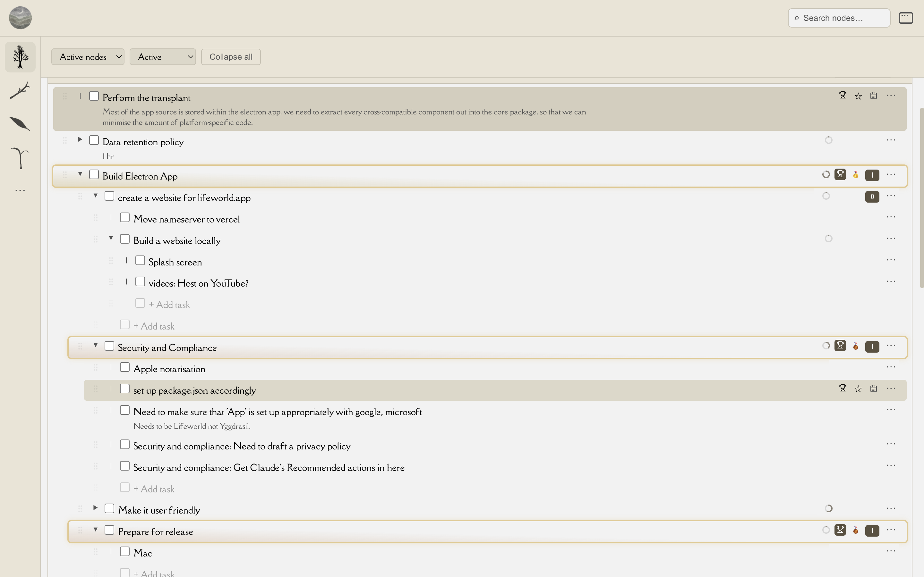Click the Collapse all button
Viewport: 924px width, 577px height.
231,57
